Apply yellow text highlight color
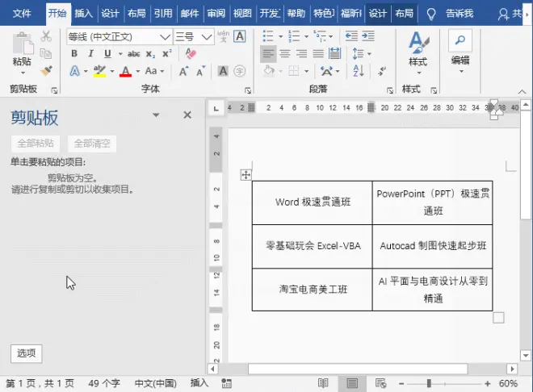Screen dimensions: 533x392 pyautogui.click(x=99, y=71)
